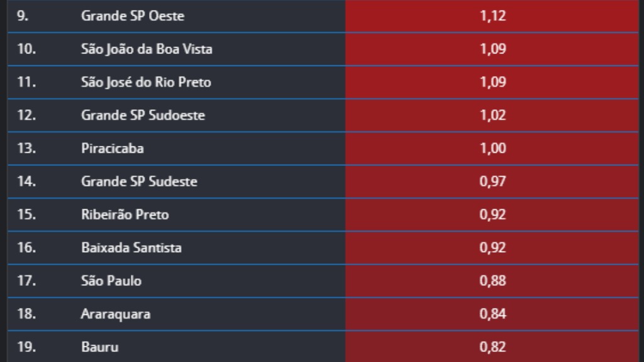Select Piracicaba's 1,00 value cell
Image resolution: width=644 pixels, height=362 pixels.
pyautogui.click(x=492, y=149)
